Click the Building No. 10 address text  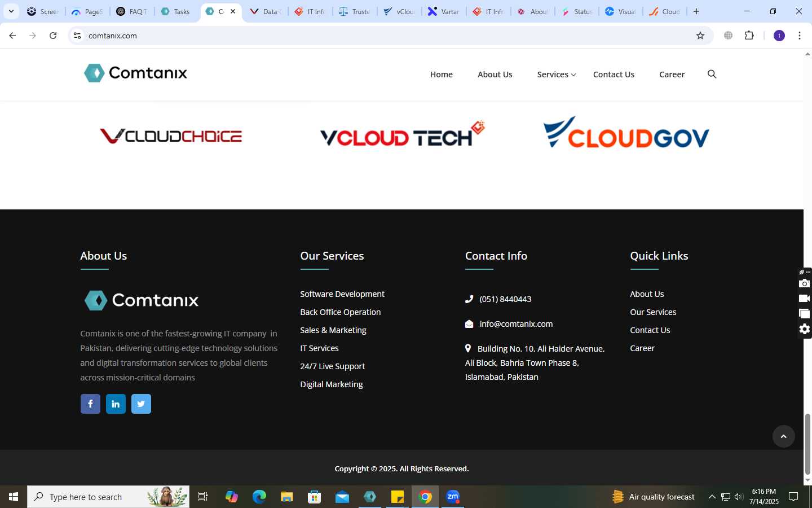(x=535, y=363)
